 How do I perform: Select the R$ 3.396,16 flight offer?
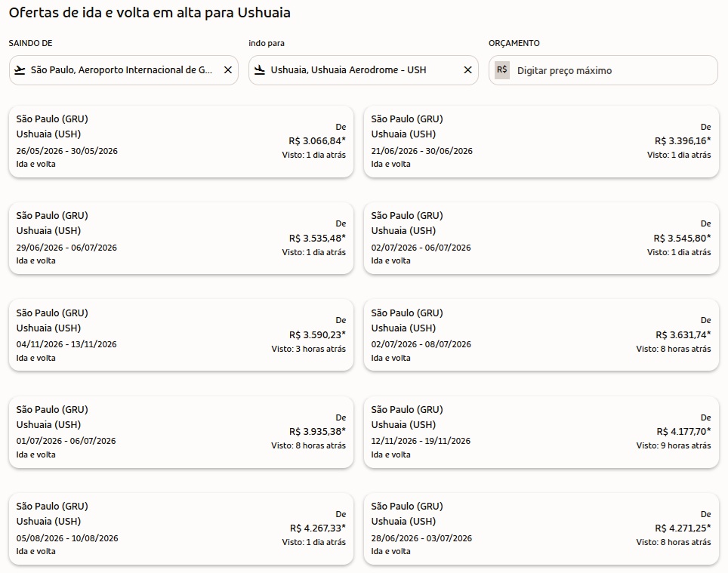click(x=541, y=141)
